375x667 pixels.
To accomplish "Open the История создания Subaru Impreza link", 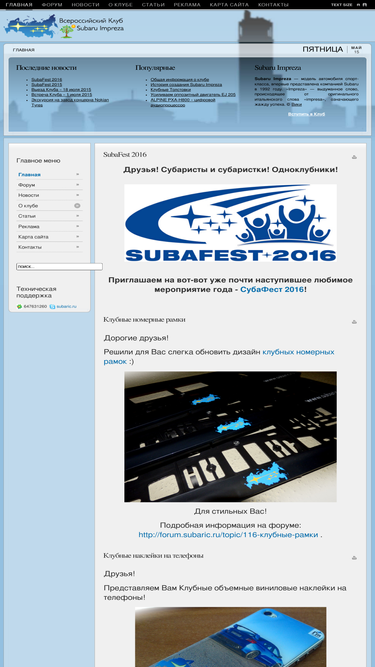I will pos(186,85).
